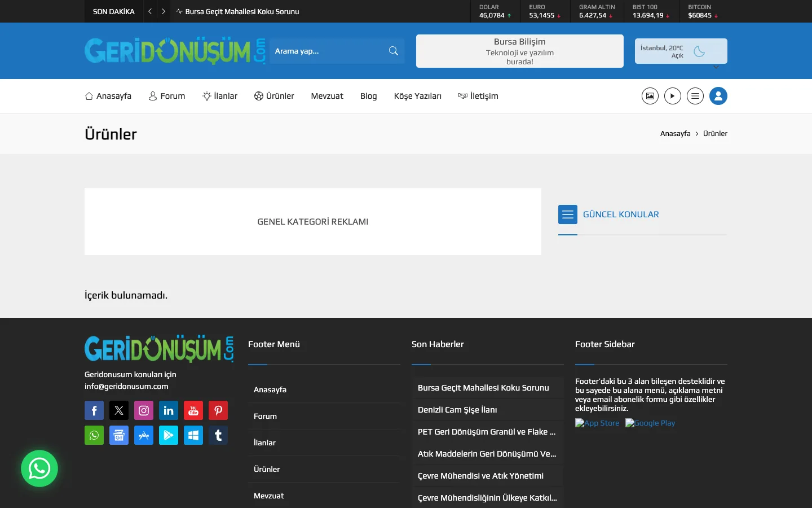Open the Blog navigation item

point(369,96)
